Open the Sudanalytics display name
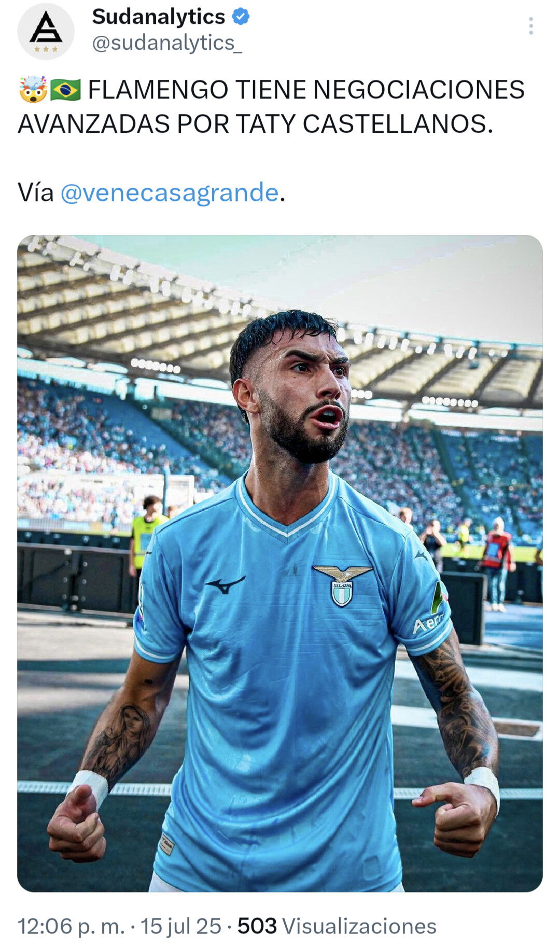560x950 pixels. click(158, 17)
